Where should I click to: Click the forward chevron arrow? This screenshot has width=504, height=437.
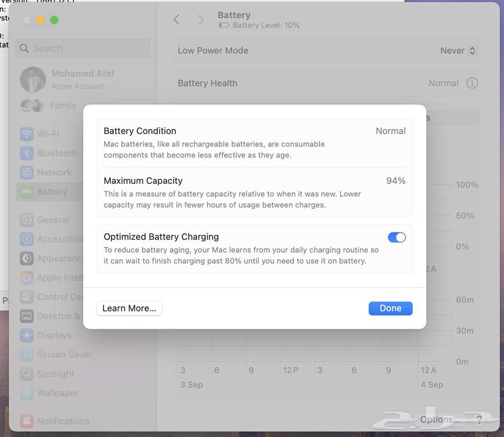[x=200, y=20]
